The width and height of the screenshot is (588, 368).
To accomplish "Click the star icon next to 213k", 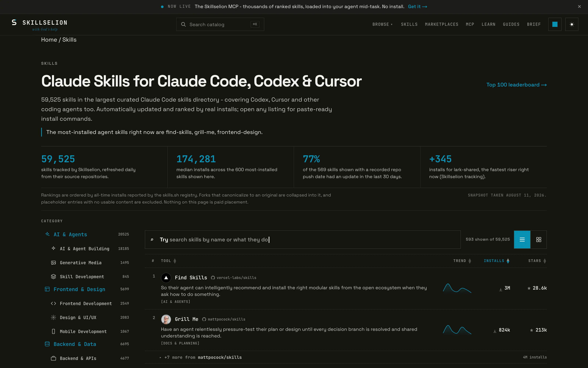I will pos(532,330).
